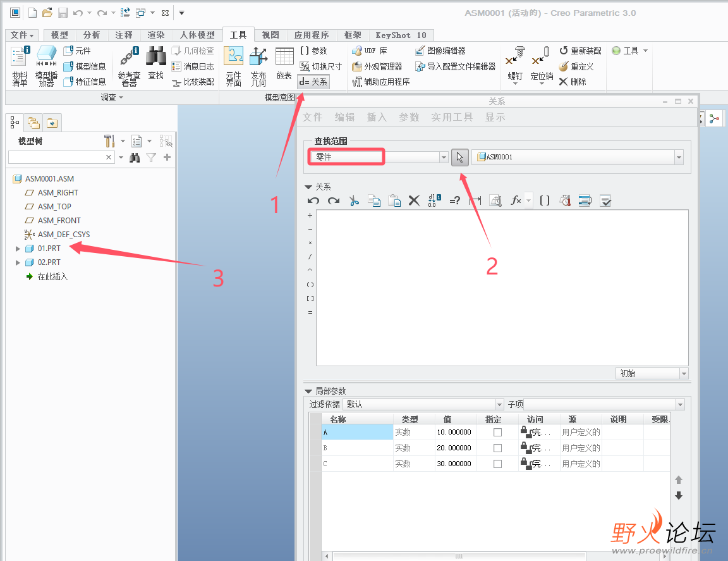Click the verify relations checkmark icon
Screen dimensions: 728x561
(605, 200)
